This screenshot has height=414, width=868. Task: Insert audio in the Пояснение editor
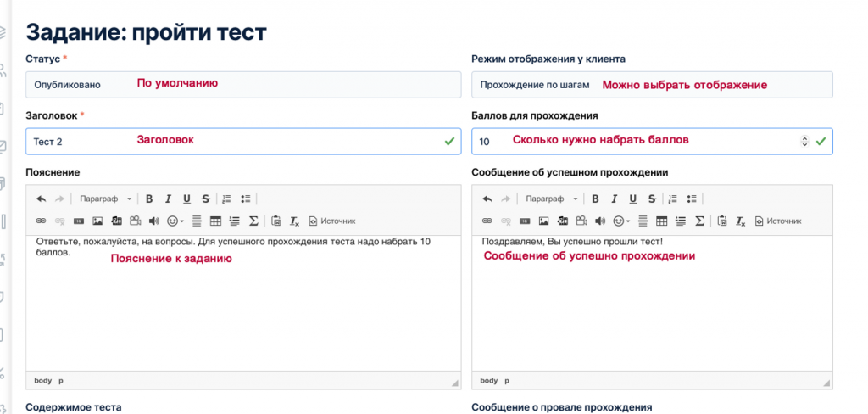154,221
